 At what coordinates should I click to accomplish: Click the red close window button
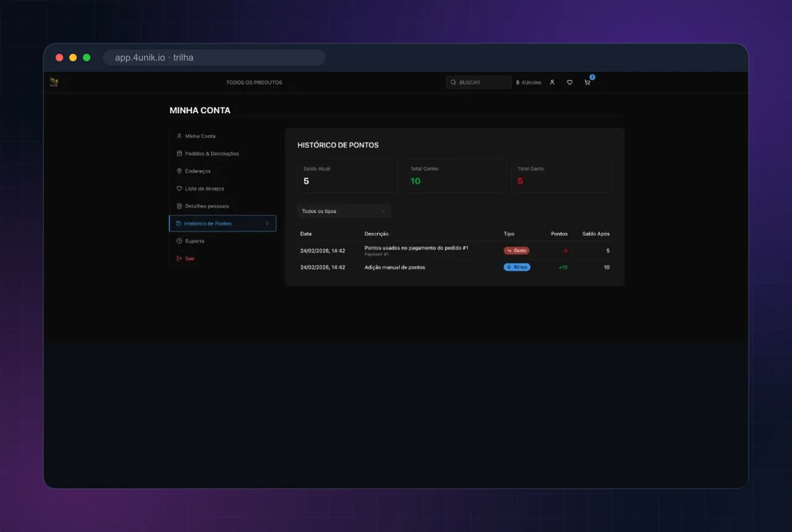(x=59, y=58)
